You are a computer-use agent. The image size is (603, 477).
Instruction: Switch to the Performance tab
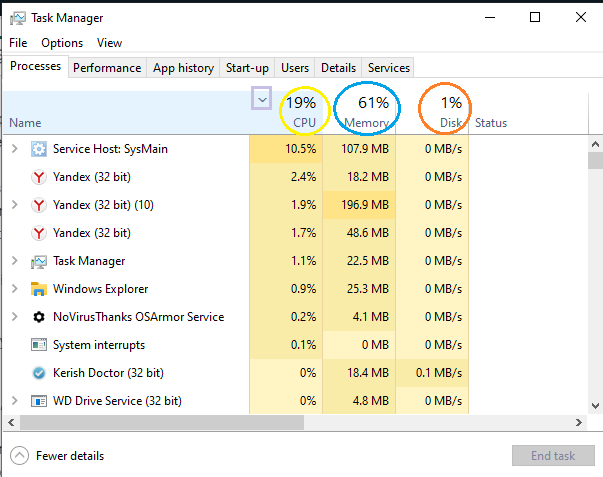tap(107, 68)
